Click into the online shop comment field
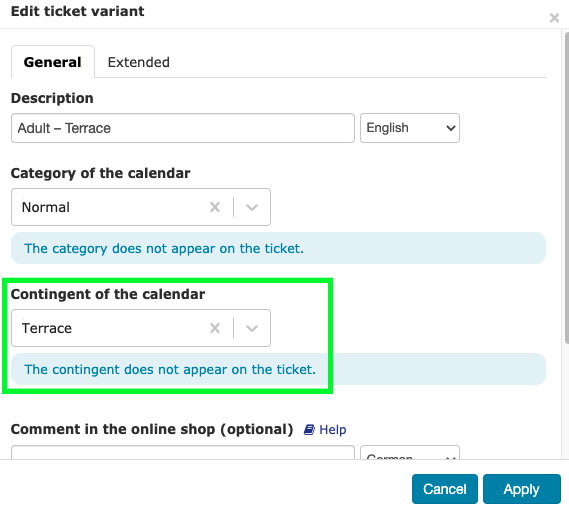Image resolution: width=569 pixels, height=514 pixels. (183, 453)
